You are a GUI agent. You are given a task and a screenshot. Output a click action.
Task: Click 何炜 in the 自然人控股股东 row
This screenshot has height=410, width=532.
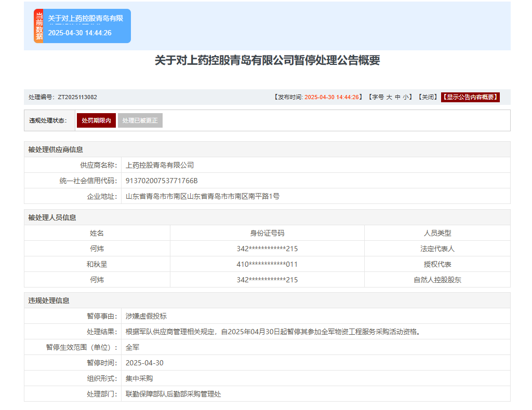pos(97,280)
